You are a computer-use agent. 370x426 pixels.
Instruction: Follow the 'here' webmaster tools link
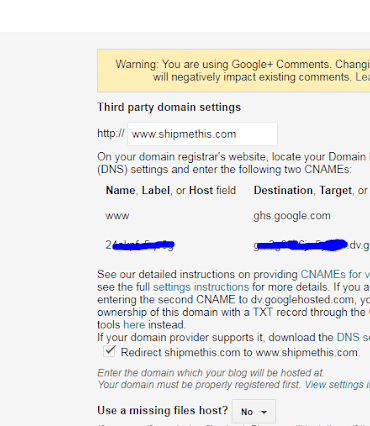tap(134, 325)
